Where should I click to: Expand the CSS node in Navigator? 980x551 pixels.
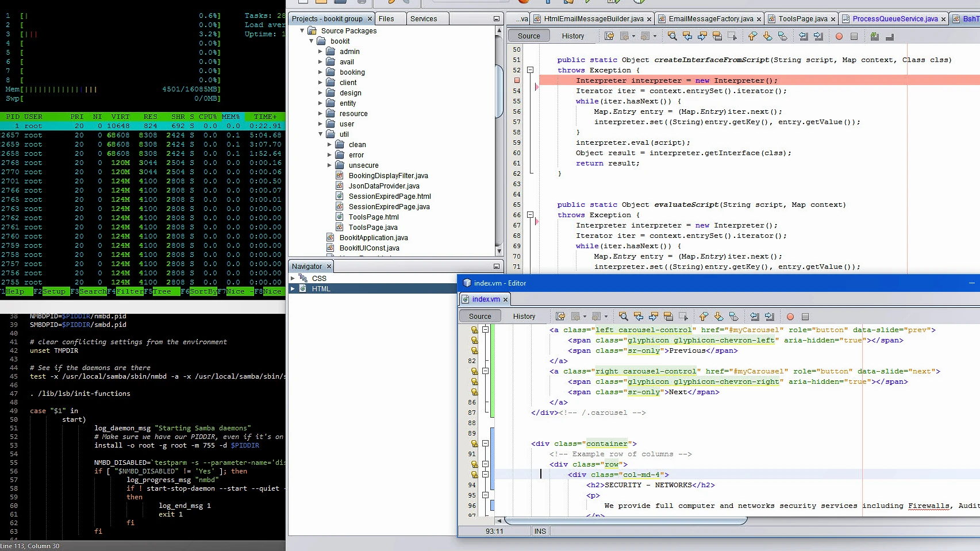point(293,279)
